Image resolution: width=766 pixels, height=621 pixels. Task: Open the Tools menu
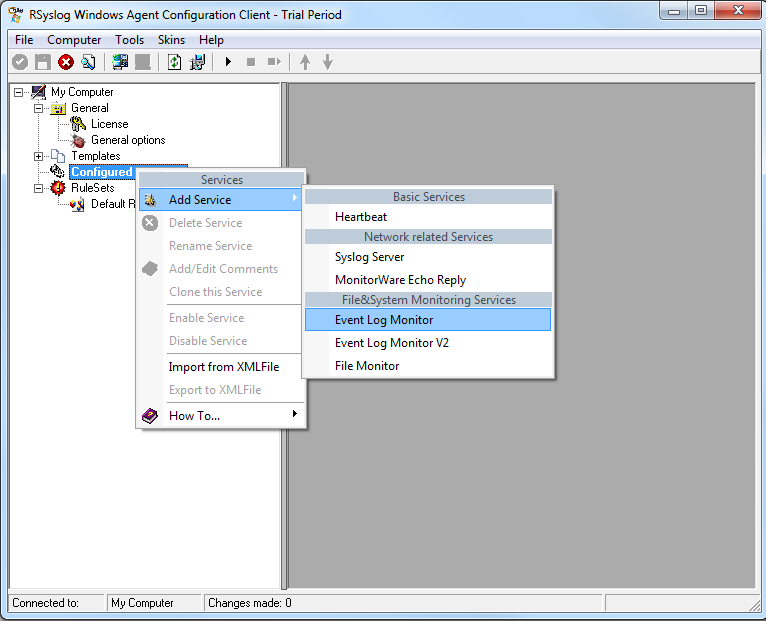[x=129, y=40]
